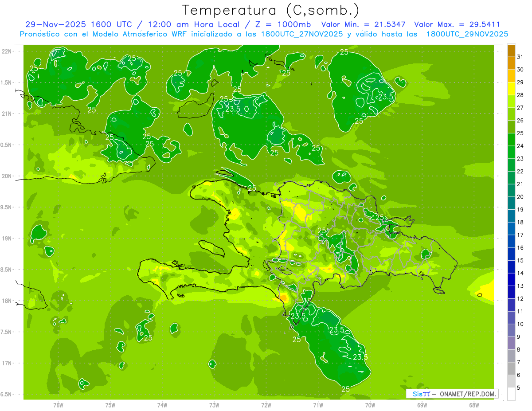Click the '23' label on the color scale
The image size is (532, 411).
coord(520,159)
